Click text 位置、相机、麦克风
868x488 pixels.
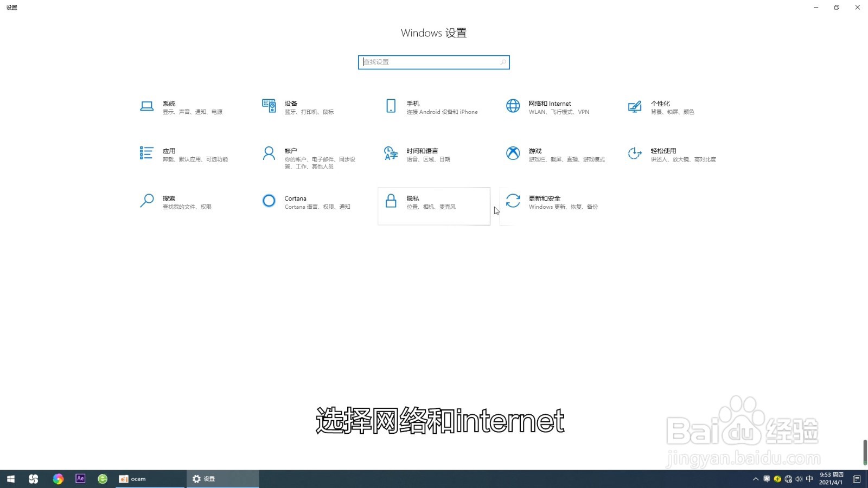431,207
